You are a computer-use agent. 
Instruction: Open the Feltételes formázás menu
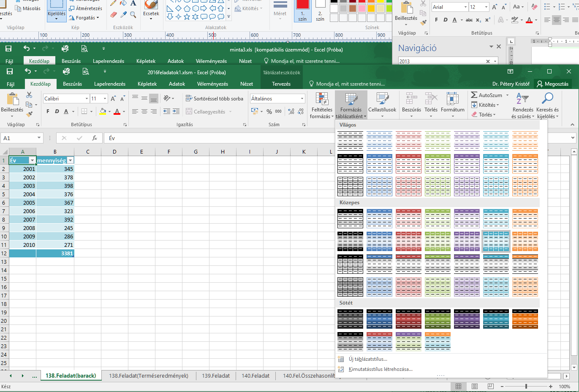(322, 105)
